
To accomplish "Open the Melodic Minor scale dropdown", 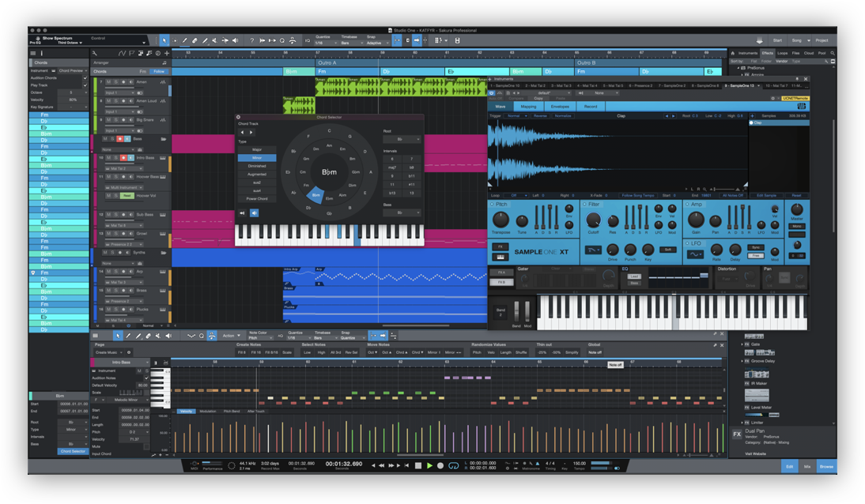I will (129, 400).
